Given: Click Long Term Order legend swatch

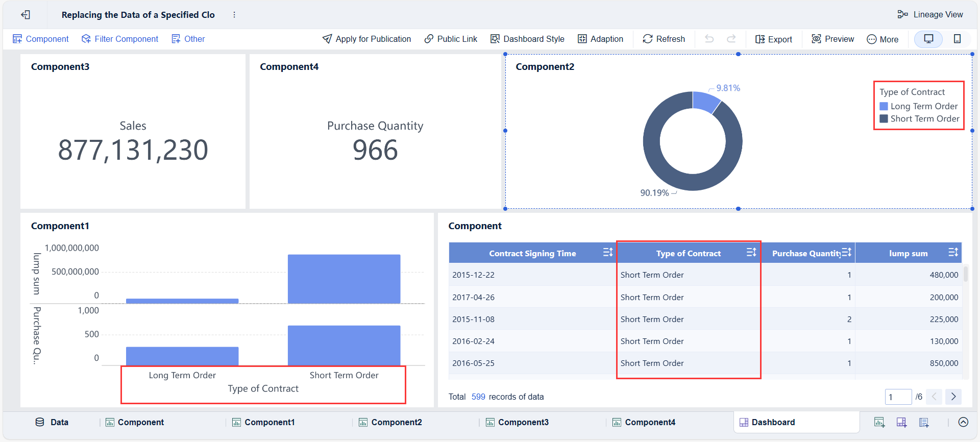Looking at the screenshot, I should coord(884,106).
